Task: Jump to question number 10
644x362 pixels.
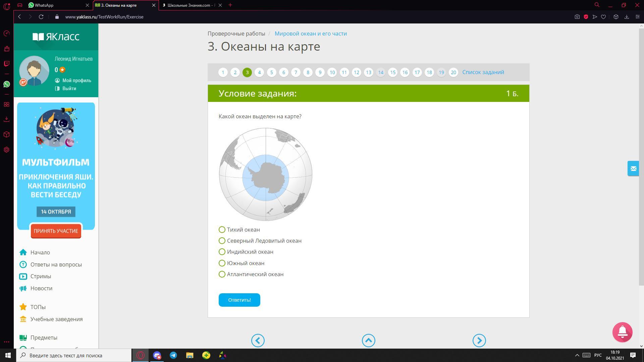Action: pos(332,72)
